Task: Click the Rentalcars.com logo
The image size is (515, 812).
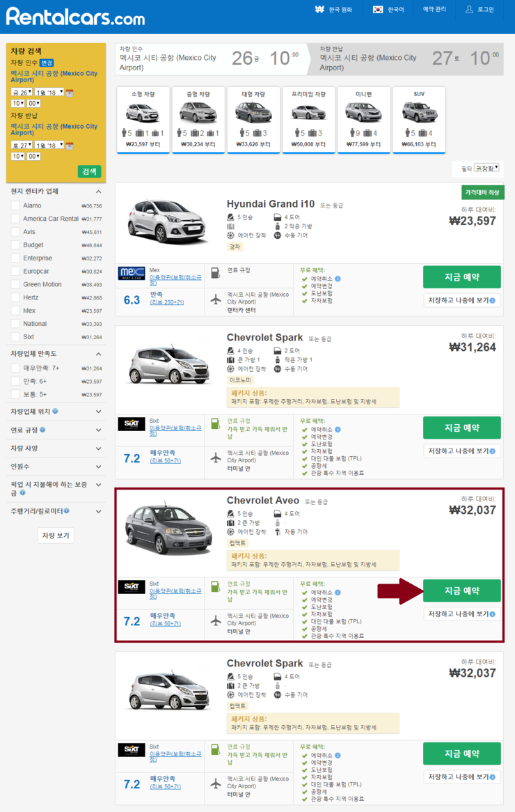Action: click(x=76, y=17)
